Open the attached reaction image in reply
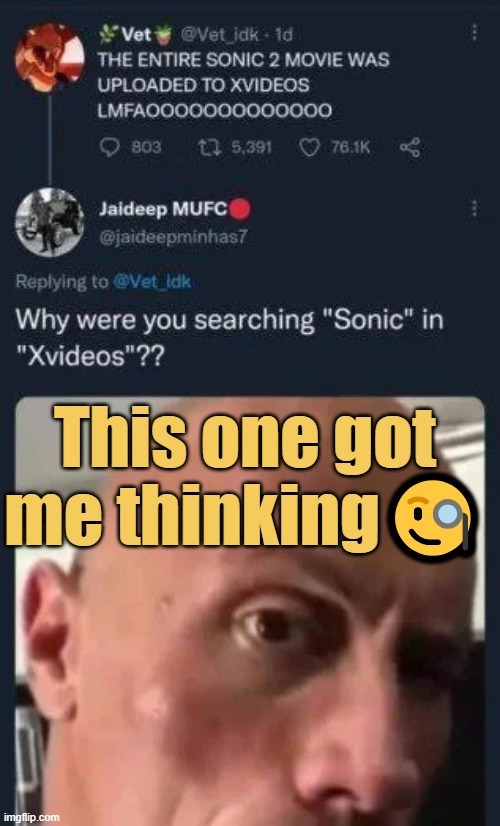The height and width of the screenshot is (826, 500). click(250, 611)
